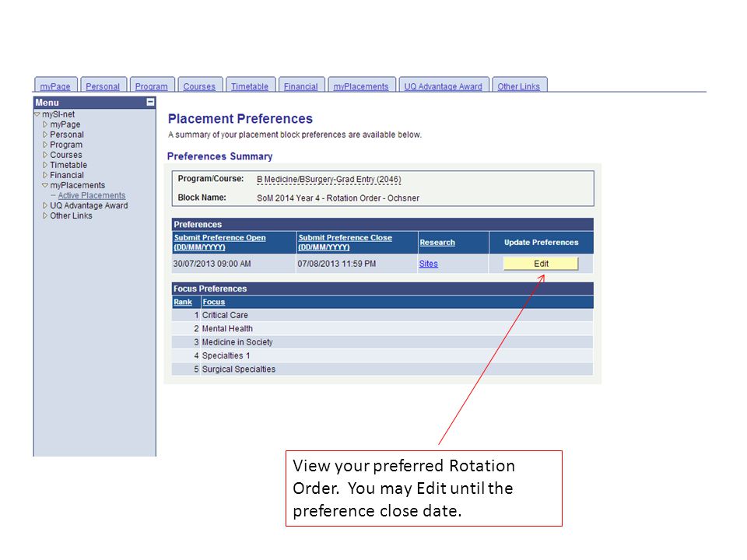The image size is (747, 560).
Task: Sort by the Research column header
Action: [437, 242]
